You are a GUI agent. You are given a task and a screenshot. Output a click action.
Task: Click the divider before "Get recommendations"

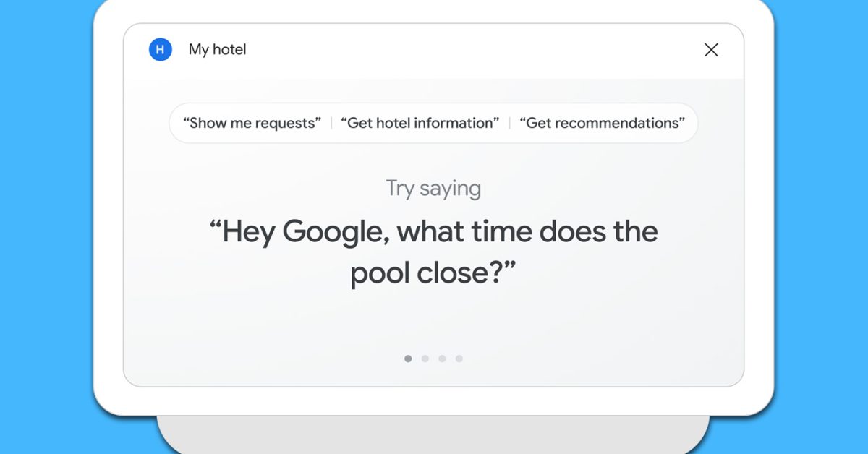[x=509, y=123]
